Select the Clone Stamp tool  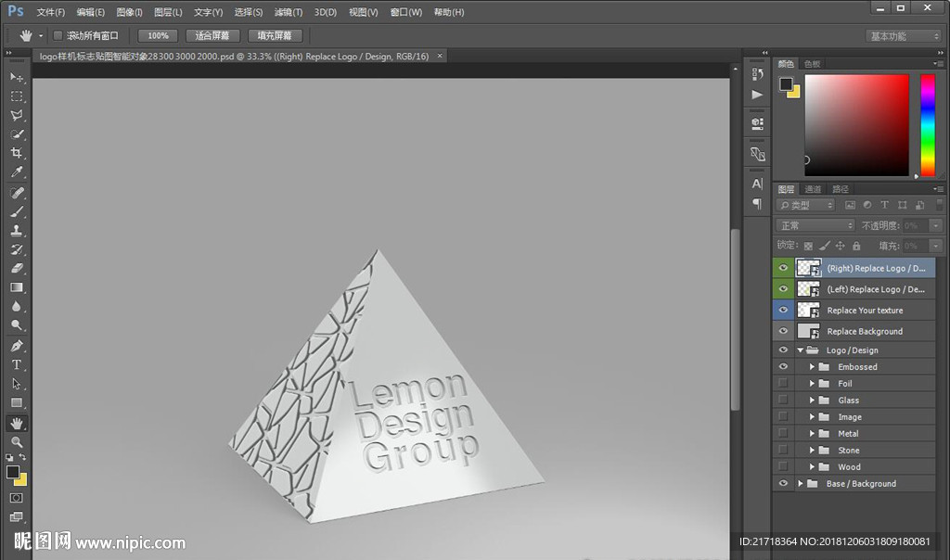tap(17, 230)
